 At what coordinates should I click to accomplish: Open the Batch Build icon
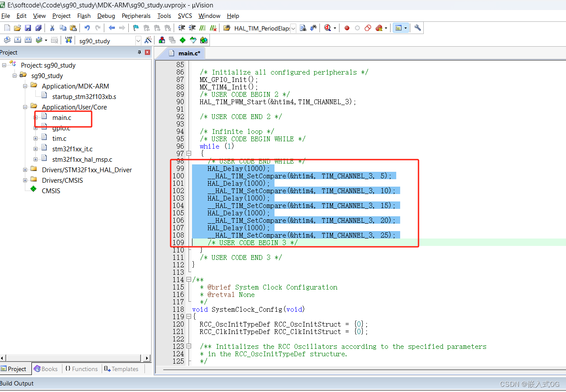coord(39,40)
